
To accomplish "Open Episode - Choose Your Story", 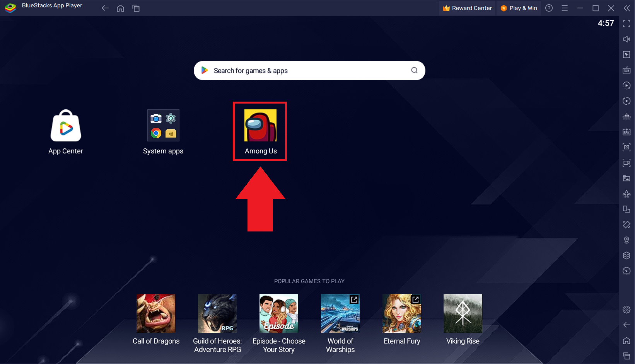I will (x=279, y=313).
